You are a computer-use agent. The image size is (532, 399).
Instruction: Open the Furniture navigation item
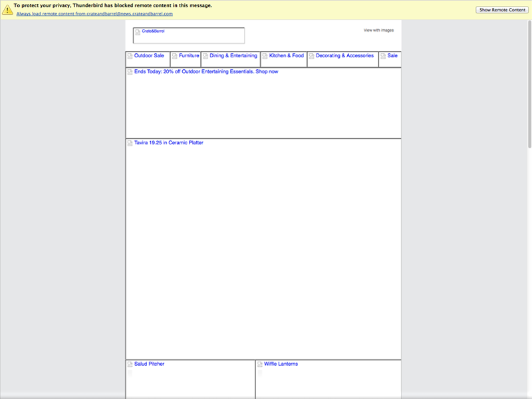click(190, 56)
